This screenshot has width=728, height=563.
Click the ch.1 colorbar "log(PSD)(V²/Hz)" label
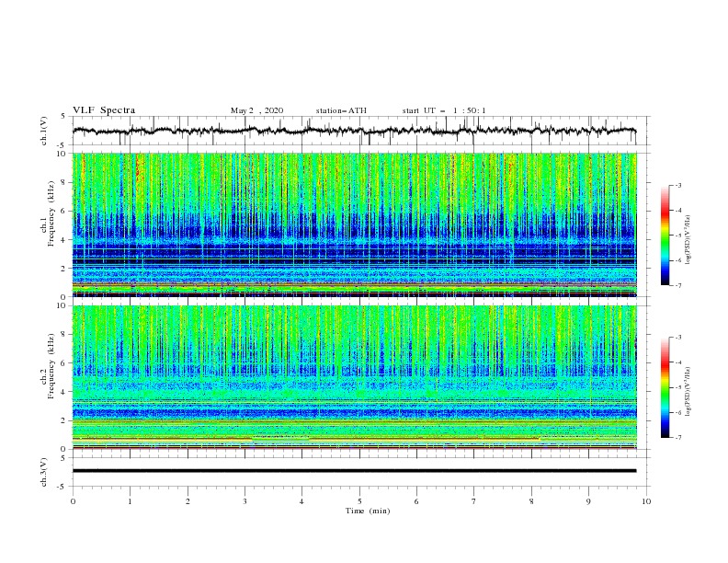(x=688, y=240)
